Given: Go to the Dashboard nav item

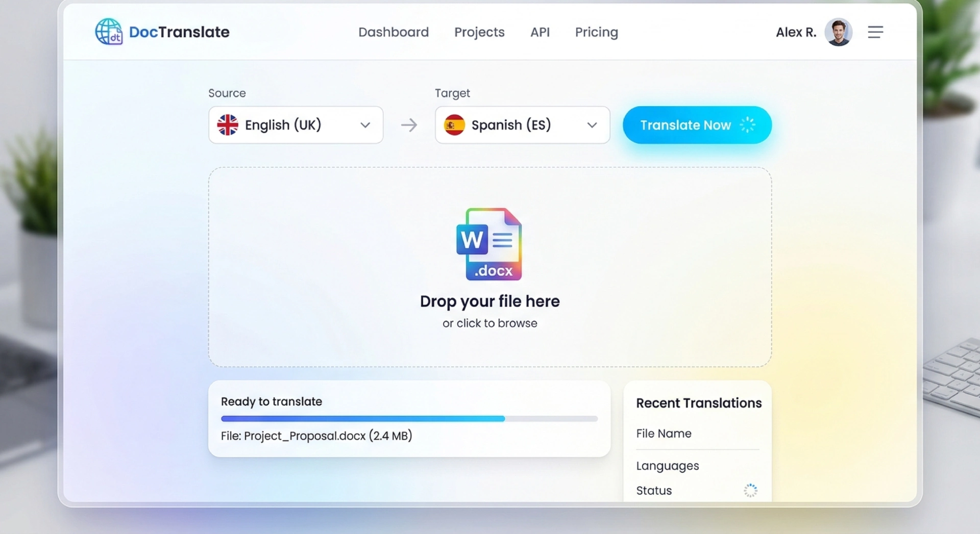Looking at the screenshot, I should pyautogui.click(x=394, y=32).
